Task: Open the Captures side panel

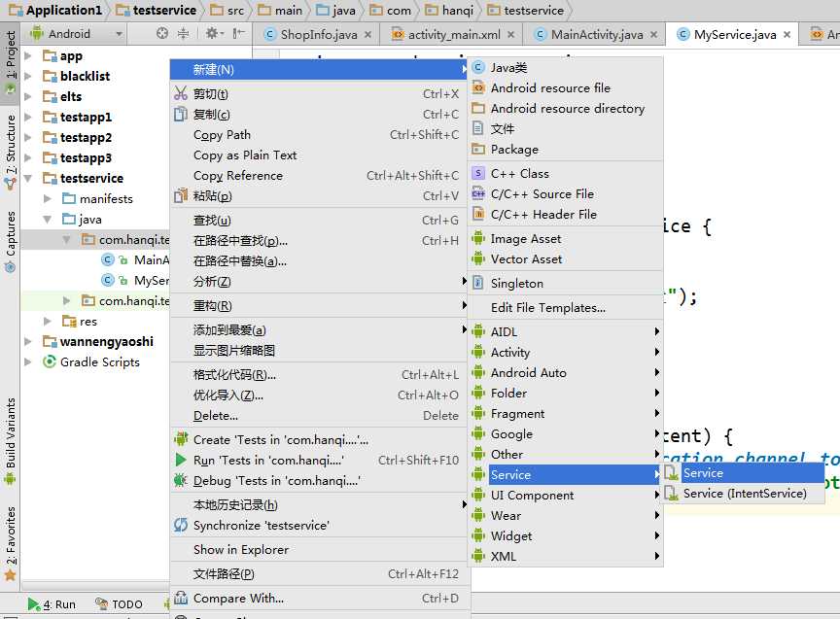Action: pyautogui.click(x=10, y=241)
